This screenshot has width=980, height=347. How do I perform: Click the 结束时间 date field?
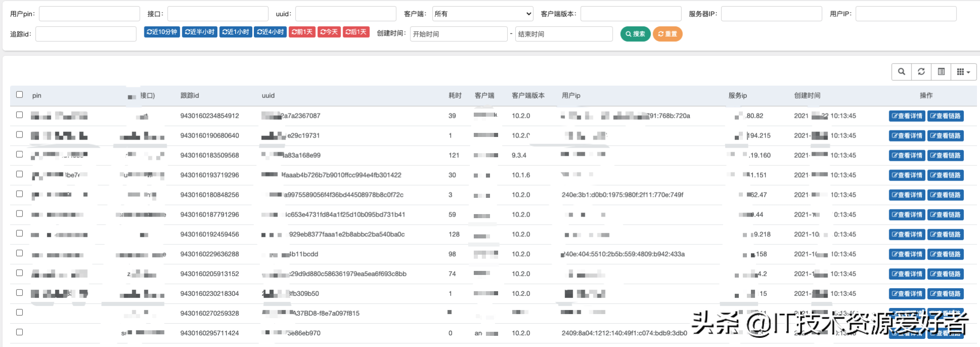pyautogui.click(x=564, y=34)
